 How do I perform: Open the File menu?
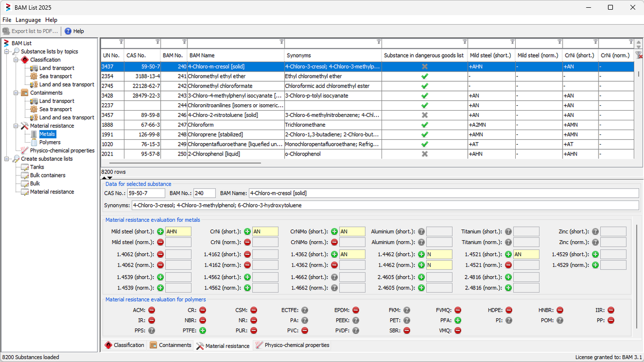tap(7, 20)
